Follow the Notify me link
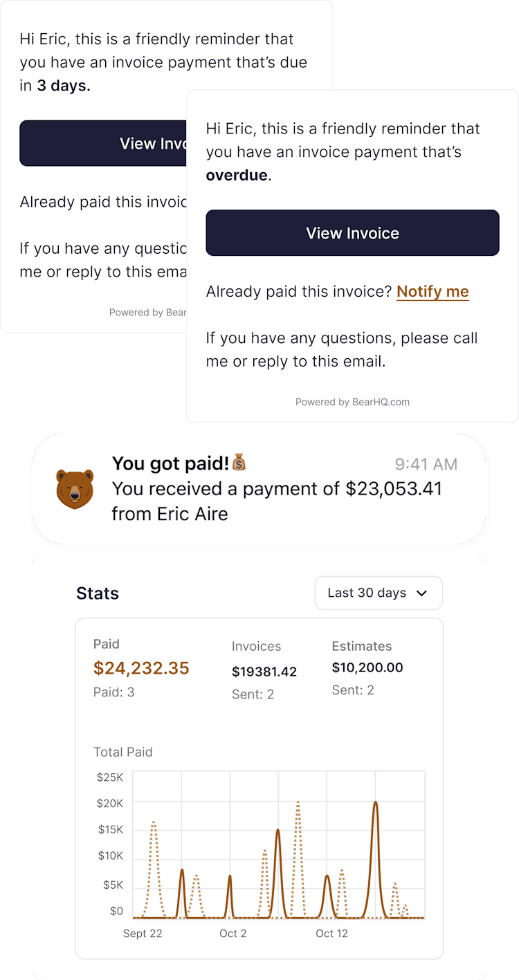The image size is (519, 980). point(432,292)
